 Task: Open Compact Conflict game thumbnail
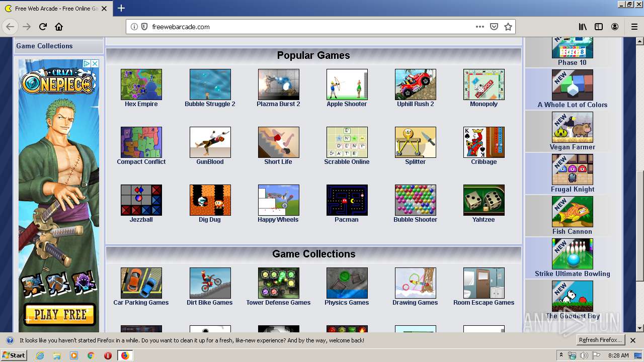coord(141,142)
